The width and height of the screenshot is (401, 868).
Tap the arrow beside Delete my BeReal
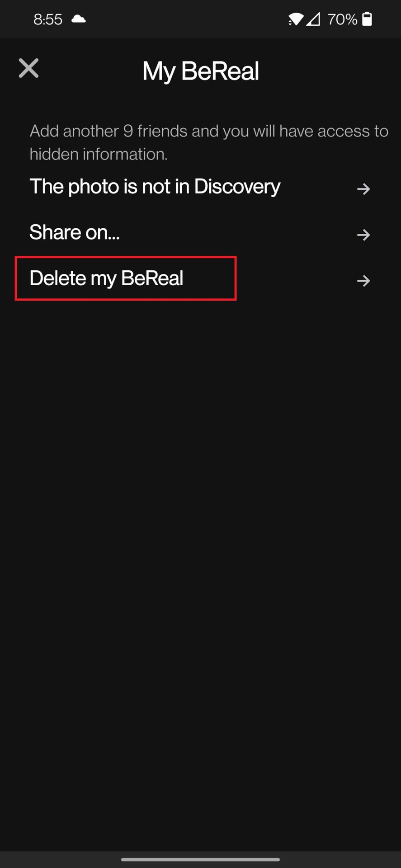(363, 281)
